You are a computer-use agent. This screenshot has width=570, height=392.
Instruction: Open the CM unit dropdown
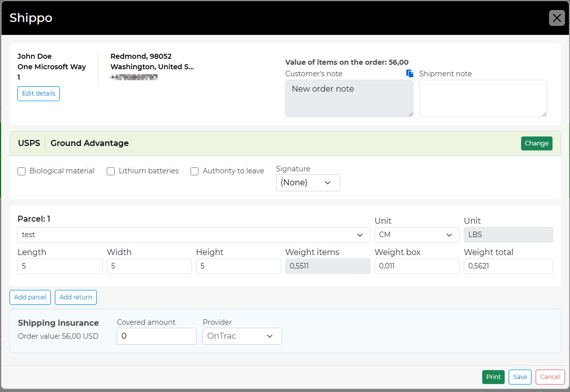(416, 235)
